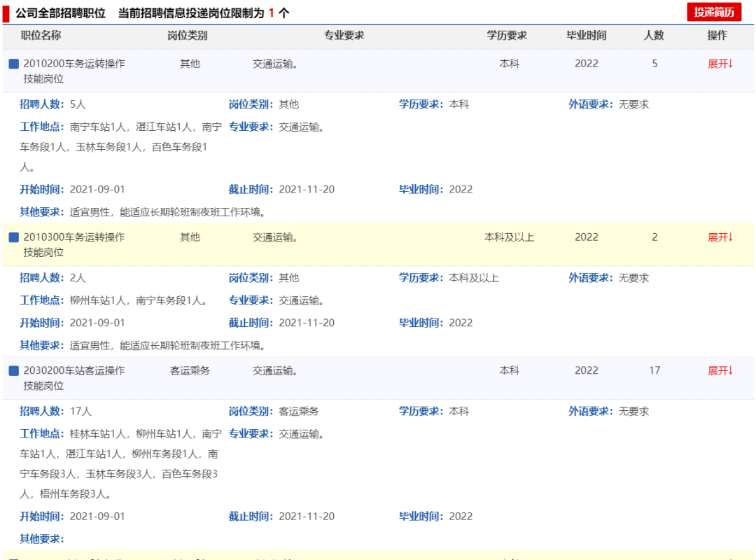Check the box for 2030200车站客运 position
This screenshot has width=756, height=560.
click(x=13, y=370)
